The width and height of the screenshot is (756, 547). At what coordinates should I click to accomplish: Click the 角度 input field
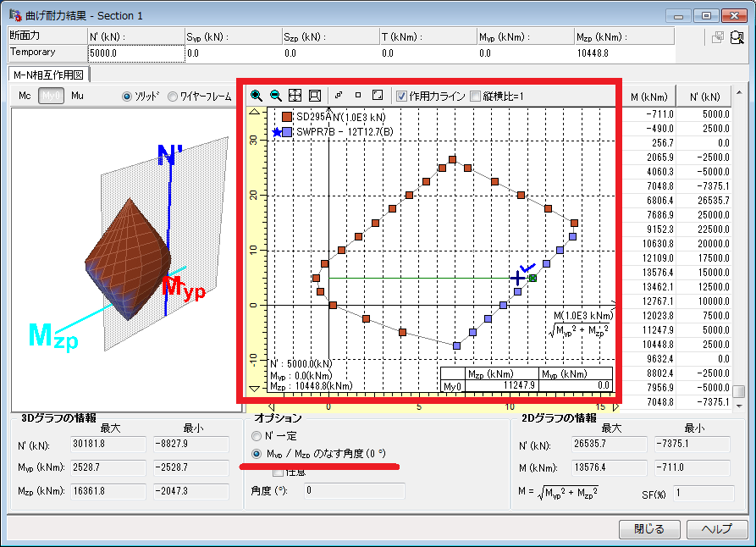(353, 490)
